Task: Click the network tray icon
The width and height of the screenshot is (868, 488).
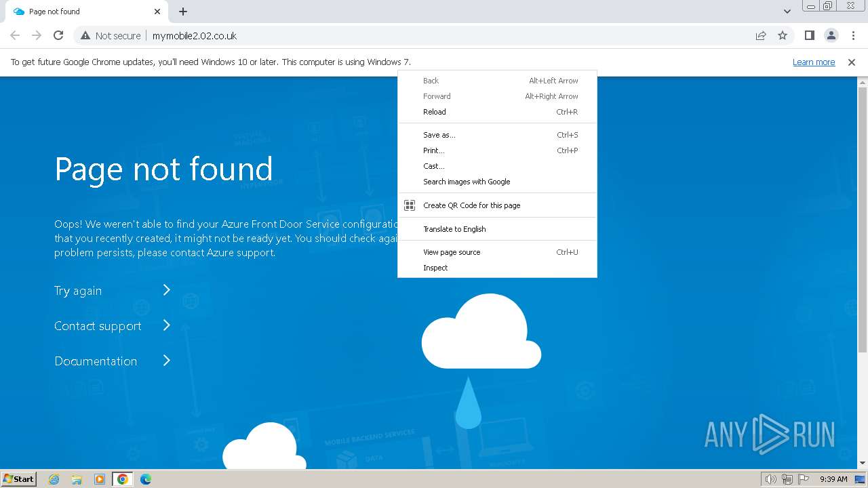Action: tap(787, 479)
